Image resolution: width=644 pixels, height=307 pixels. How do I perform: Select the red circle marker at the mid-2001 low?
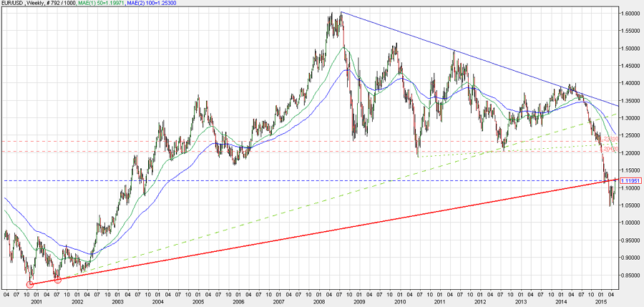(x=57, y=280)
